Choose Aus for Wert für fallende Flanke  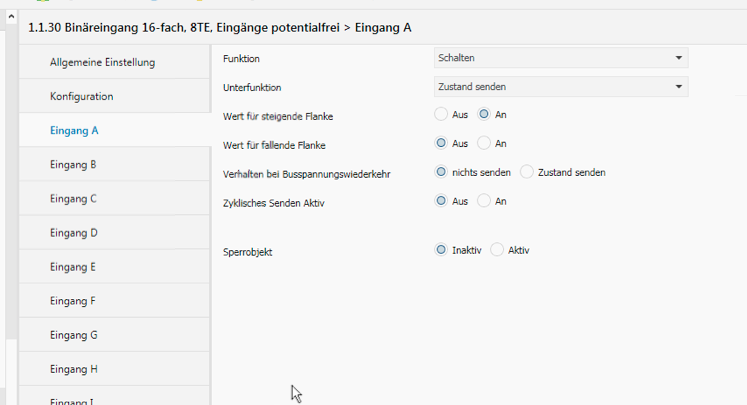(x=441, y=144)
